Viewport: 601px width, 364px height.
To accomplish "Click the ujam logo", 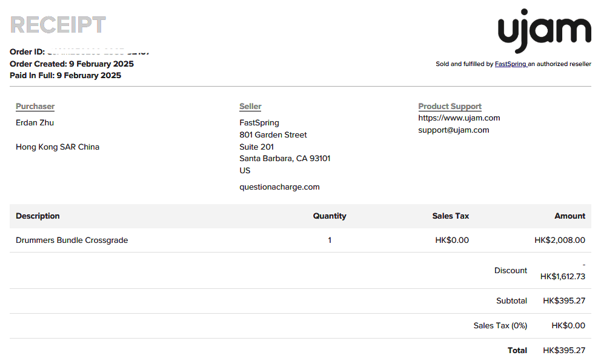I will point(544,30).
